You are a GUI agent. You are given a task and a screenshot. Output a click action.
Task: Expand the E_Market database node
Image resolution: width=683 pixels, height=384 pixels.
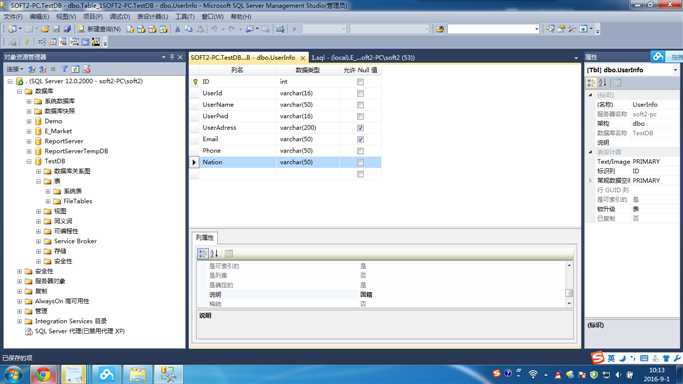pyautogui.click(x=29, y=131)
